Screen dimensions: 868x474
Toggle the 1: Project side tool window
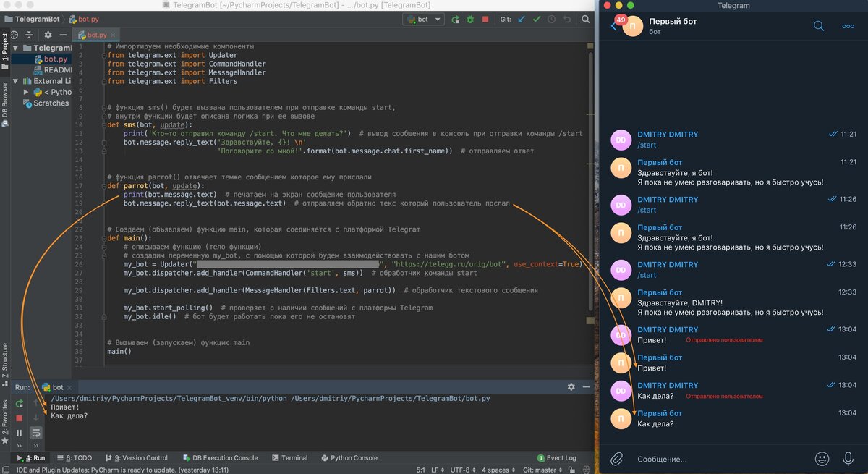click(x=5, y=51)
